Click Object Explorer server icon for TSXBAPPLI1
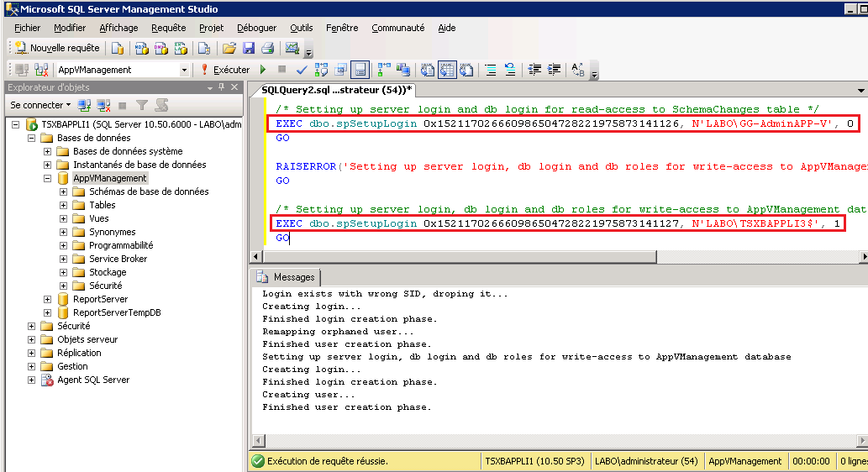The width and height of the screenshot is (868, 472). 32,124
